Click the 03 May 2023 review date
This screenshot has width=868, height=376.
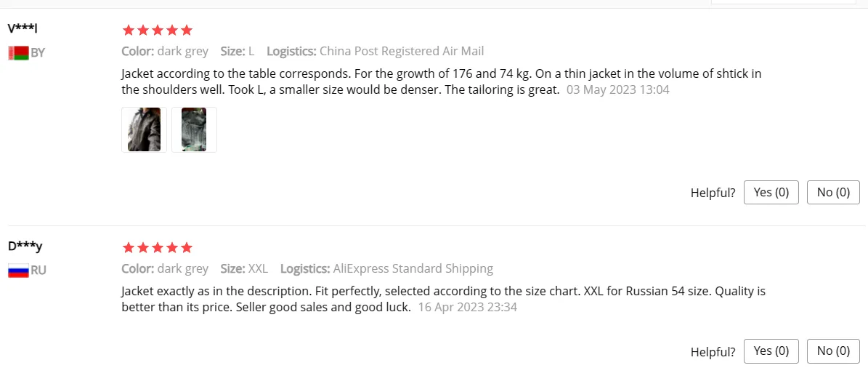[618, 90]
